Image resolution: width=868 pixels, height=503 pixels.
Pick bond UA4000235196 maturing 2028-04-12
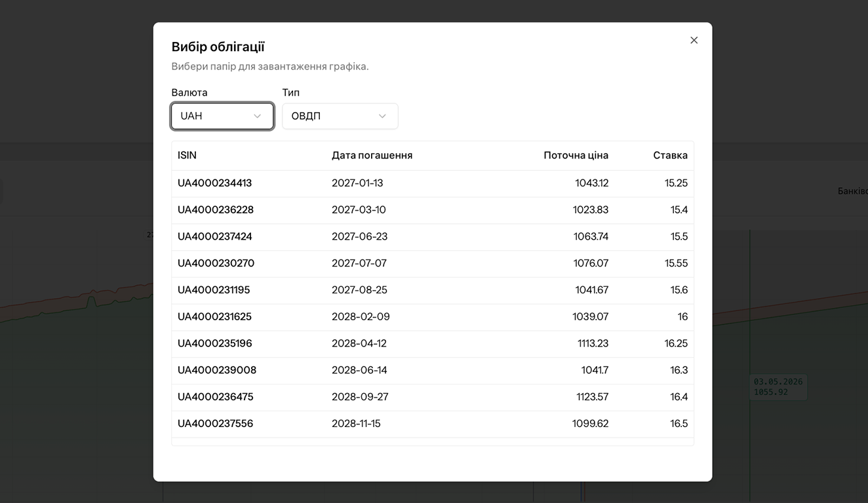point(433,343)
